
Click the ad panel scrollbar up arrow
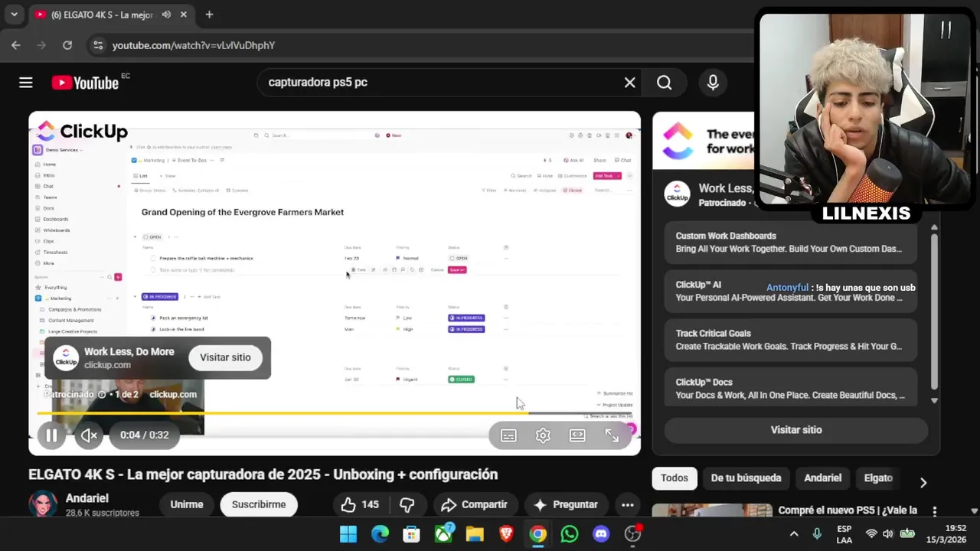[x=934, y=227]
